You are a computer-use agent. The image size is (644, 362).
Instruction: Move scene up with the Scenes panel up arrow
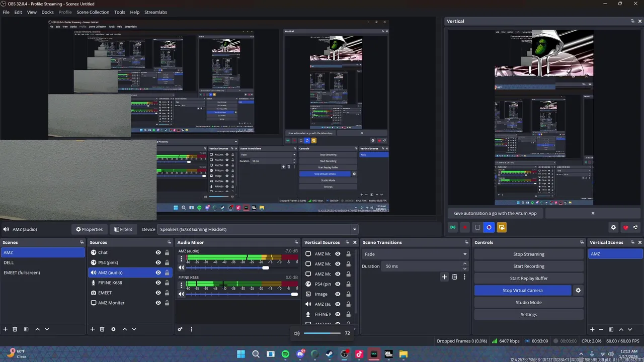(x=37, y=329)
